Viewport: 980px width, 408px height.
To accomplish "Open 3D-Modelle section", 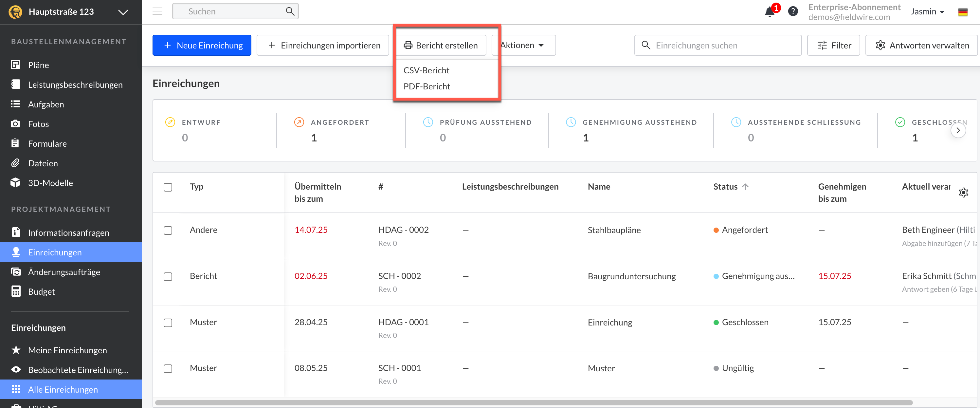I will click(x=50, y=183).
